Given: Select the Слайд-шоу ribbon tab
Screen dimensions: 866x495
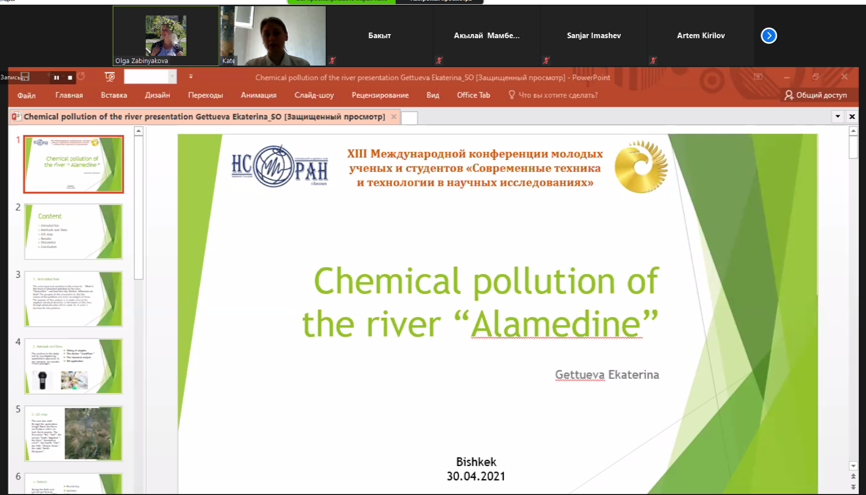Looking at the screenshot, I should click(314, 95).
